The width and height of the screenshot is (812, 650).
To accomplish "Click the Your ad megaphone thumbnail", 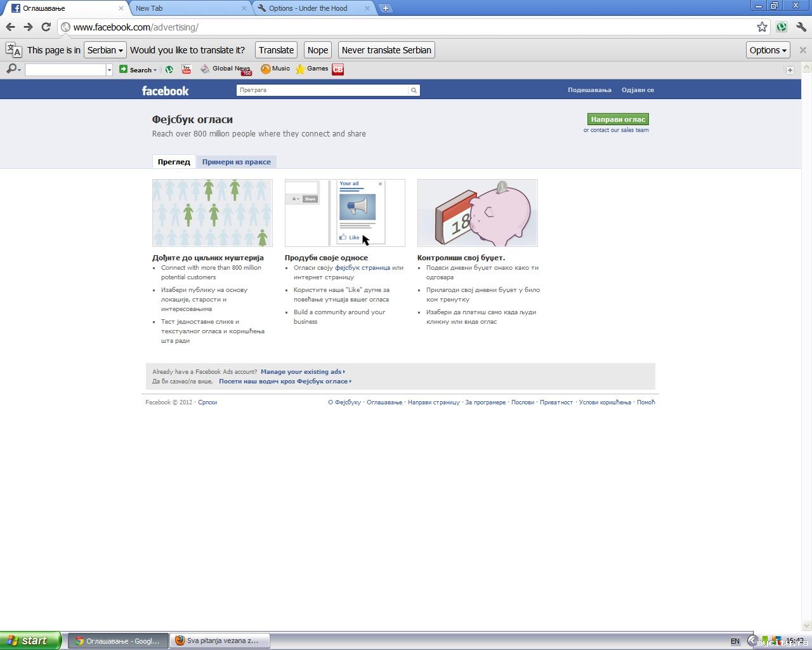I will [345, 213].
